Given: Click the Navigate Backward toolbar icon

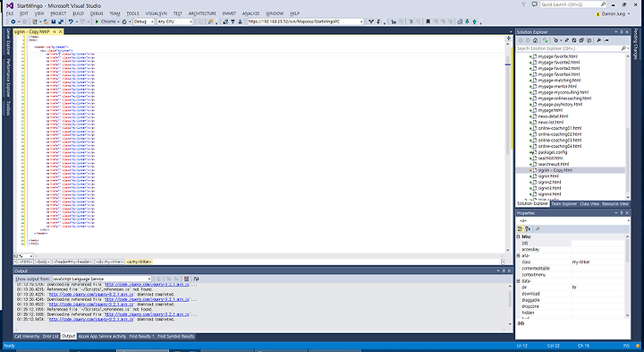Looking at the screenshot, I should pyautogui.click(x=13, y=21).
